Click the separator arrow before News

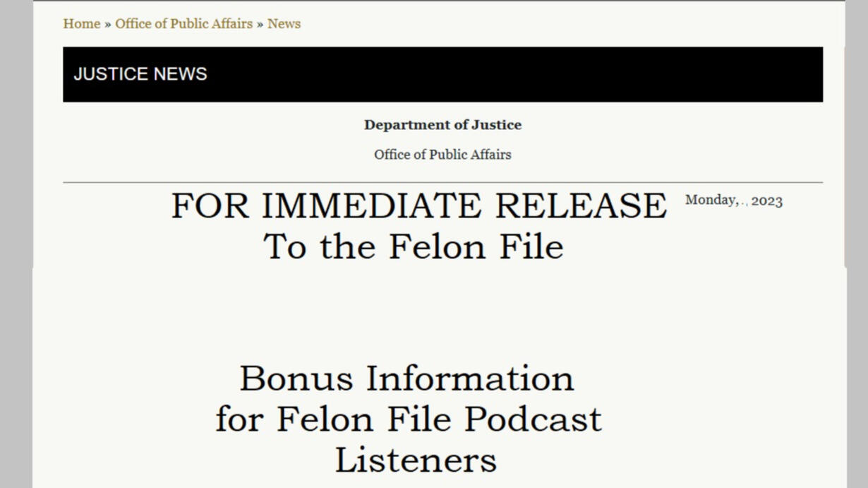pos(260,24)
